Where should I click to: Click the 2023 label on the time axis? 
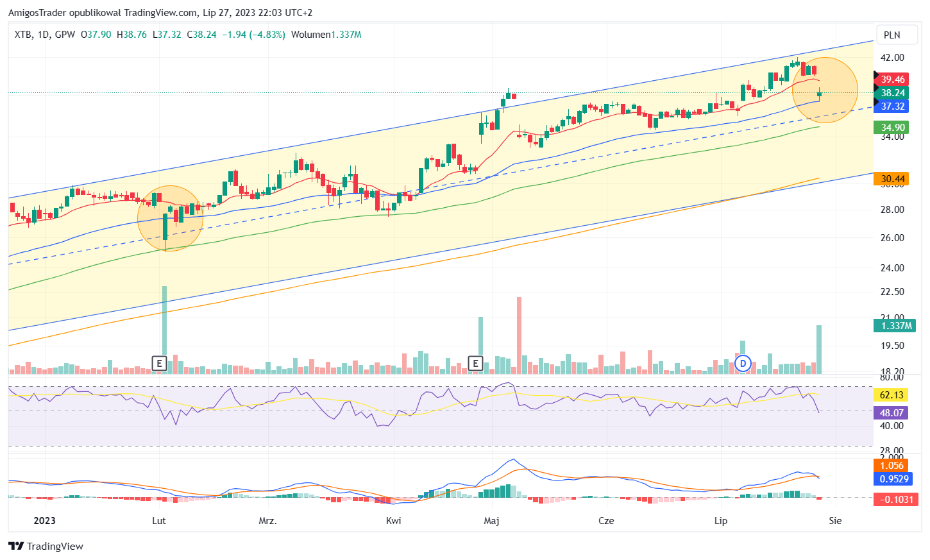pos(44,521)
